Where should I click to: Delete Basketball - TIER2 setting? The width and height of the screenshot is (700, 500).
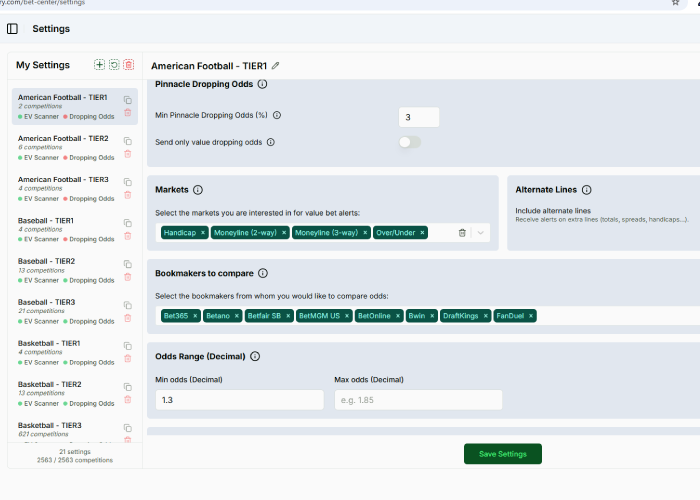click(x=128, y=400)
